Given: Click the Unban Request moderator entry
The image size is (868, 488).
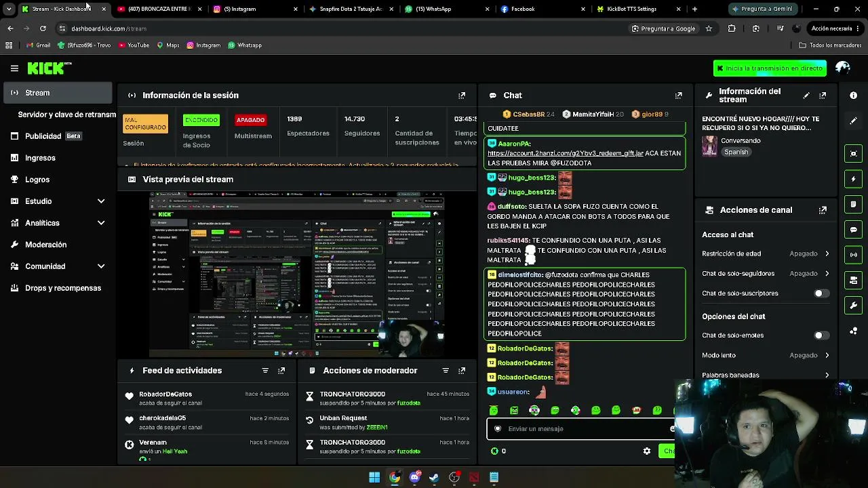Looking at the screenshot, I should 387,422.
